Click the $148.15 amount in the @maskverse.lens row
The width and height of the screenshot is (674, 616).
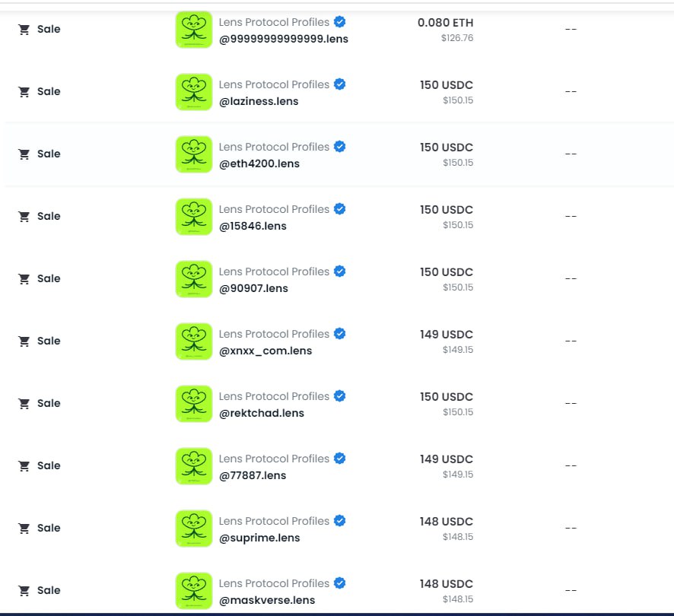coord(458,599)
